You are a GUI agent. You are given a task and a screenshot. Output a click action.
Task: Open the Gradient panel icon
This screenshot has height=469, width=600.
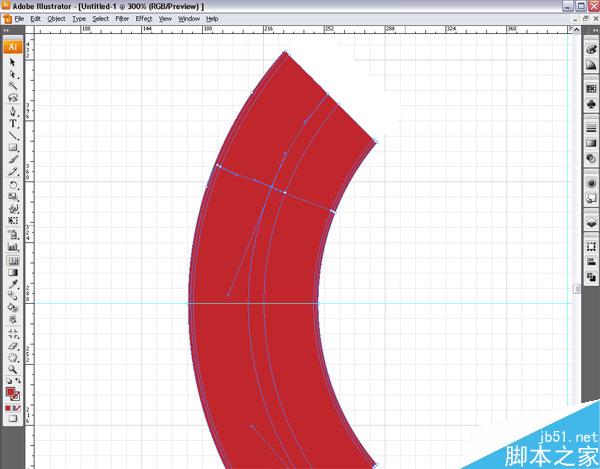pyautogui.click(x=591, y=143)
